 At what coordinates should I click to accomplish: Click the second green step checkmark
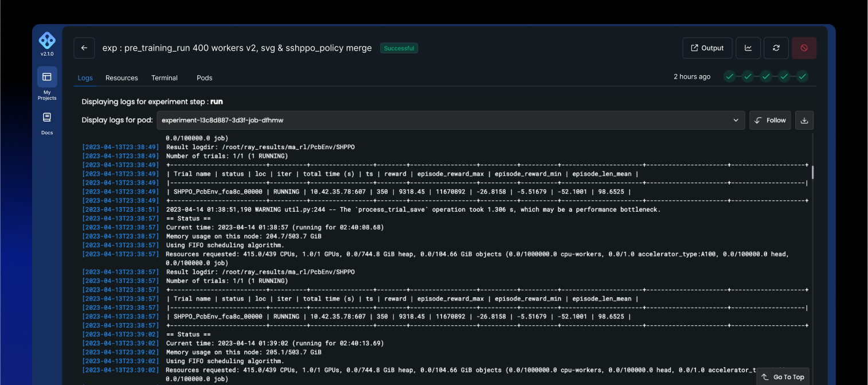(748, 76)
